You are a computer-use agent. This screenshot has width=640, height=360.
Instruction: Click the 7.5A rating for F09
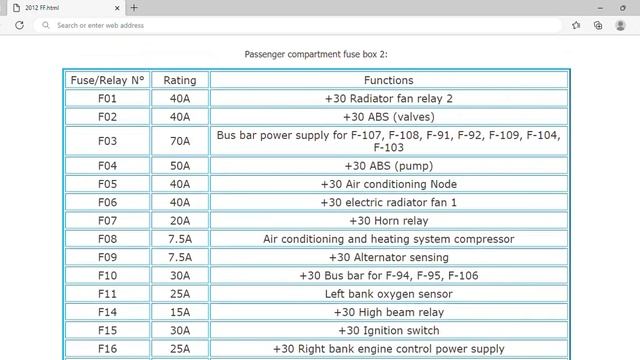click(x=180, y=257)
